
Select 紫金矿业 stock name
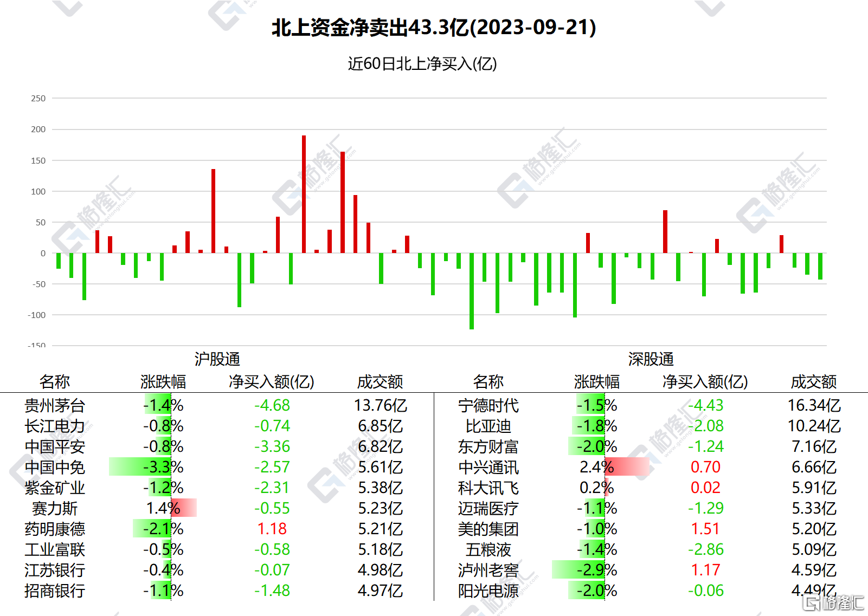55,488
